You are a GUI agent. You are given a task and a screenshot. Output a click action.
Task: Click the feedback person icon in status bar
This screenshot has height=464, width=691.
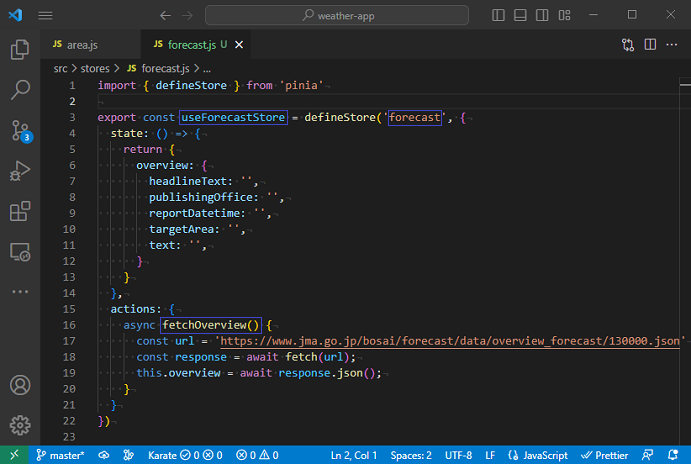pos(647,455)
